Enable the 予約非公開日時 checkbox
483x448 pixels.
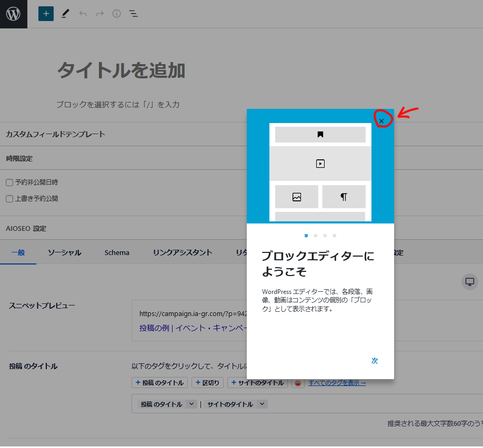pyautogui.click(x=9, y=182)
